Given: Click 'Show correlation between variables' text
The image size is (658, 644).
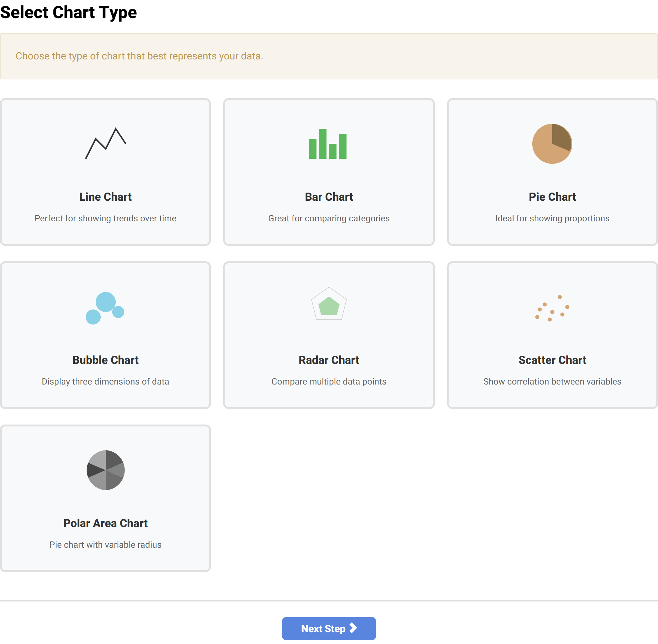Looking at the screenshot, I should [x=552, y=381].
